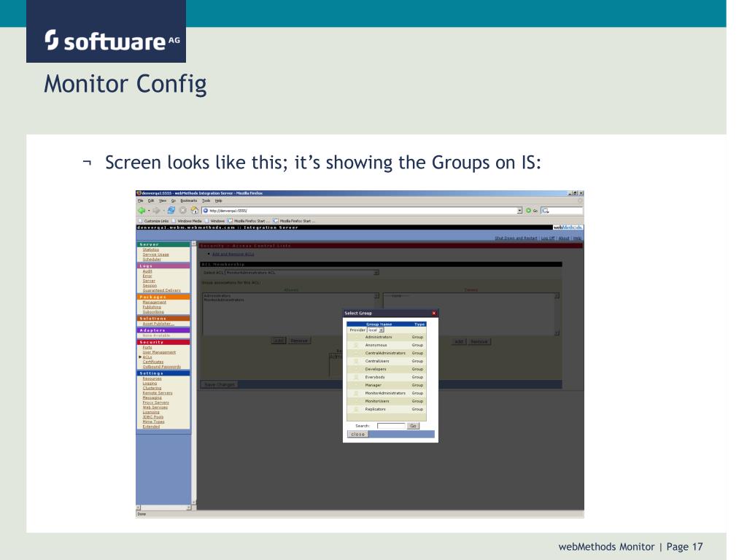Open the Tools menu

pyautogui.click(x=206, y=201)
